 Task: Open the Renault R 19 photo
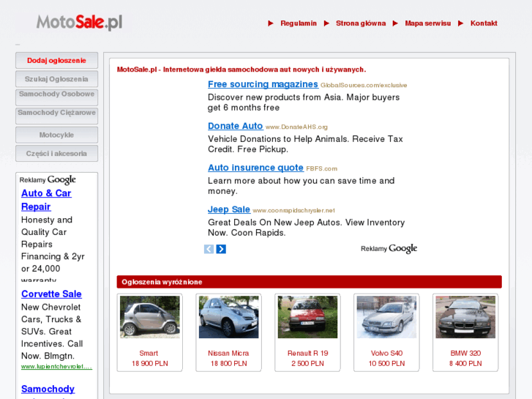[x=308, y=317]
